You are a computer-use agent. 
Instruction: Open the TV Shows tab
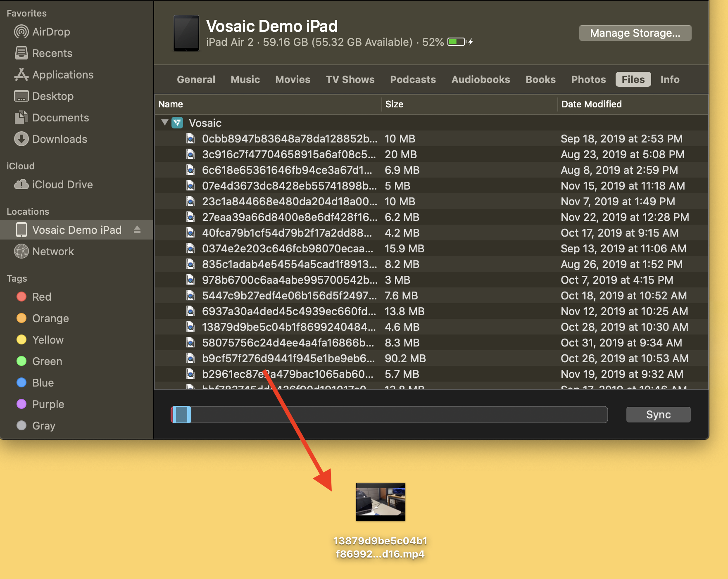click(x=350, y=79)
